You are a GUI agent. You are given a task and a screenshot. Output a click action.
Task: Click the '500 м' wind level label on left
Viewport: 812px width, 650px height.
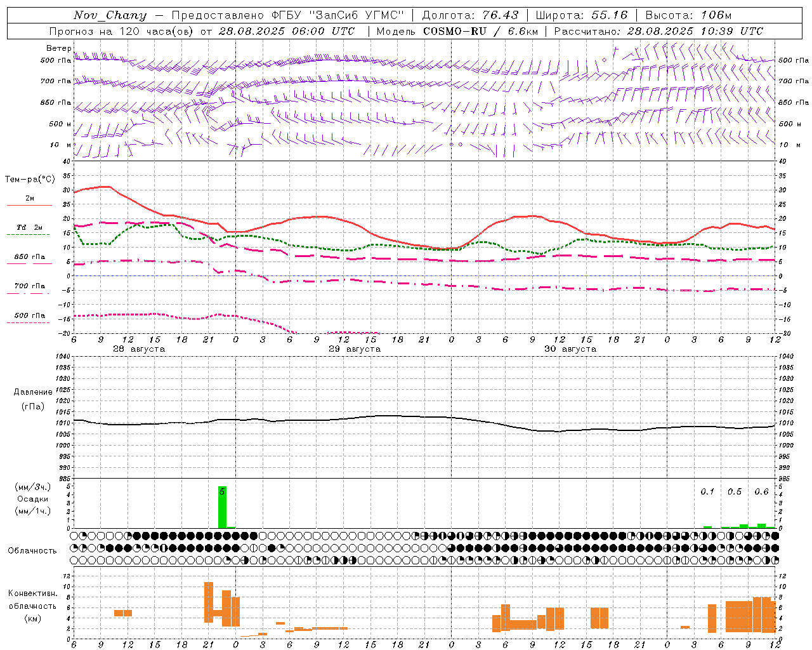[x=61, y=124]
